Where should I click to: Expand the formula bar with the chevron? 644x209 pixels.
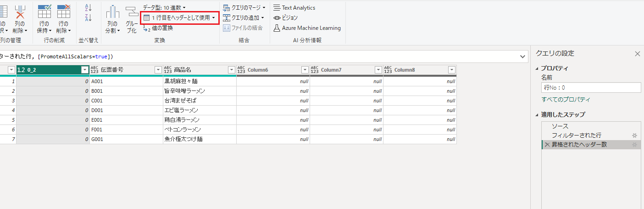coord(523,56)
